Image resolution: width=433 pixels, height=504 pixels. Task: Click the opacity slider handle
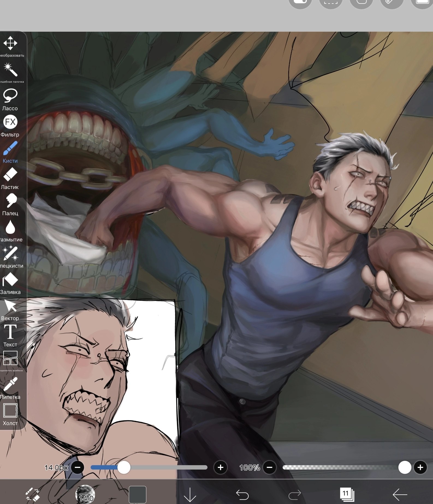click(405, 467)
